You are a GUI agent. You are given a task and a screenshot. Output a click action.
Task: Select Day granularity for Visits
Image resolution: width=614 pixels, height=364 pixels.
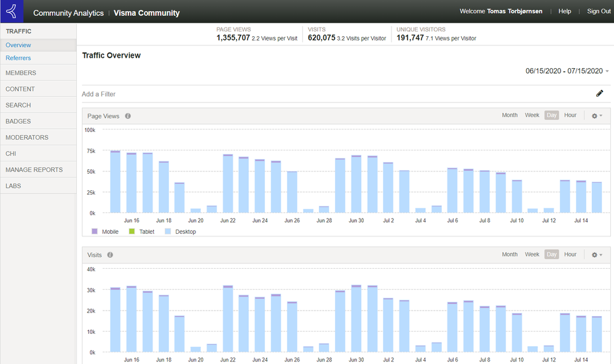point(551,255)
